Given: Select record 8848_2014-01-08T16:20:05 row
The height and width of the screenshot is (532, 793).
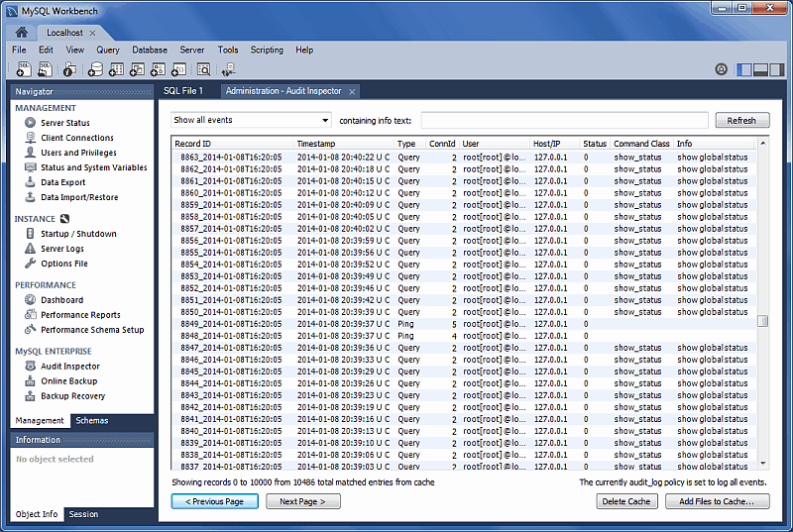Looking at the screenshot, I should [x=464, y=336].
